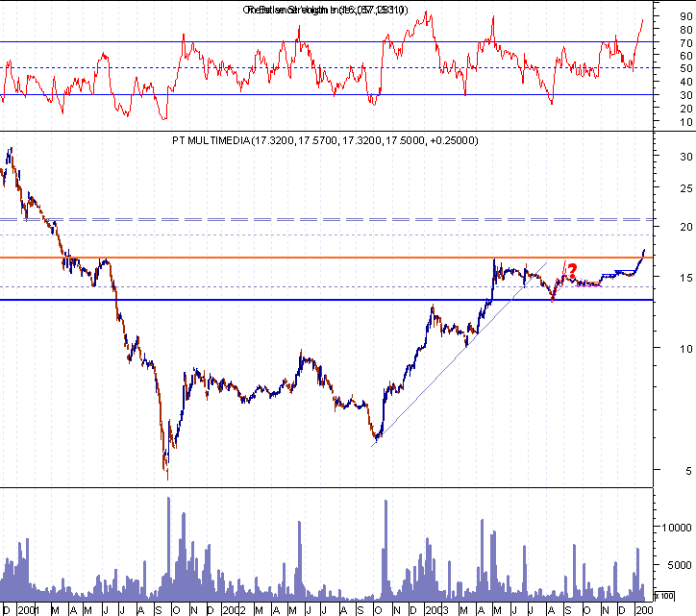Click the 2003 year label on date axis
The width and height of the screenshot is (696, 616).
(437, 610)
